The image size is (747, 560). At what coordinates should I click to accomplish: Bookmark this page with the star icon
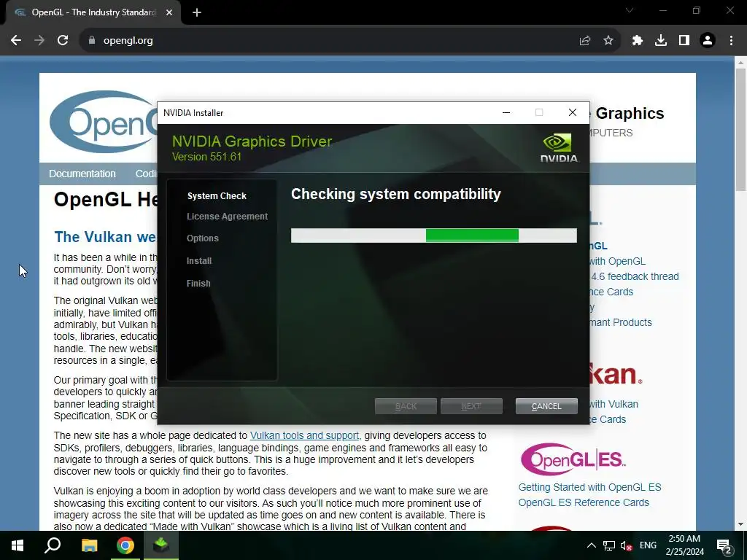[608, 41]
